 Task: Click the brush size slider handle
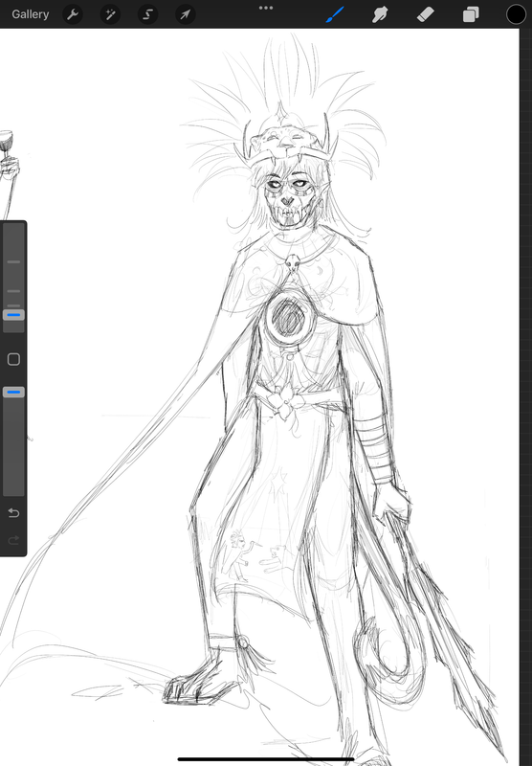[13, 315]
